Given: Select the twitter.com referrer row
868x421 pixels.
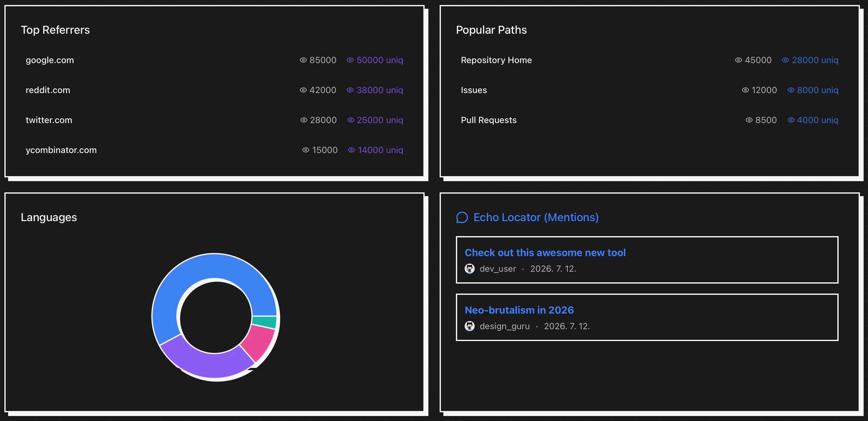Looking at the screenshot, I should tap(214, 120).
